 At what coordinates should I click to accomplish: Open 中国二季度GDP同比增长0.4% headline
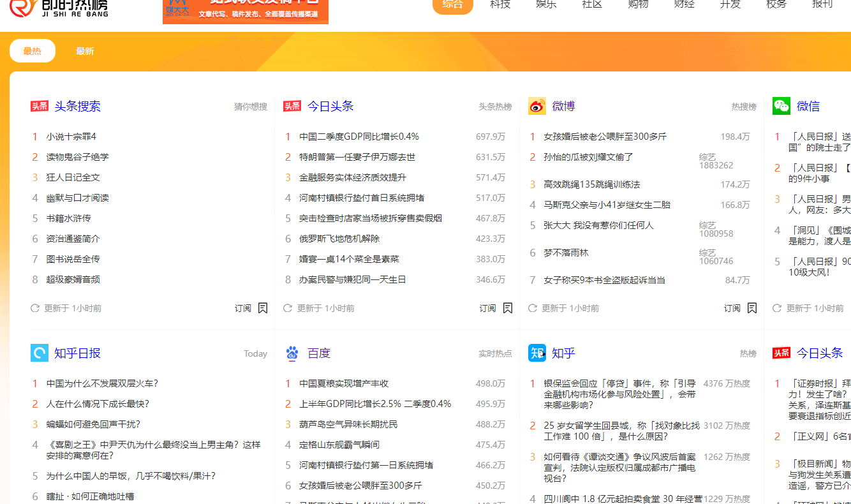(359, 137)
